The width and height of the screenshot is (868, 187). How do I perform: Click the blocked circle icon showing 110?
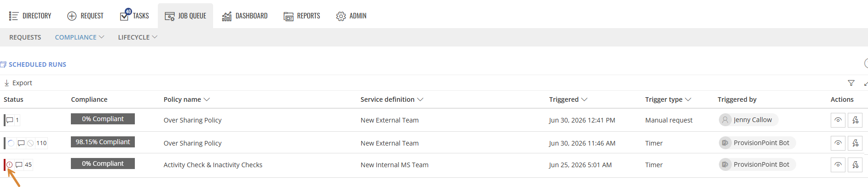click(30, 143)
